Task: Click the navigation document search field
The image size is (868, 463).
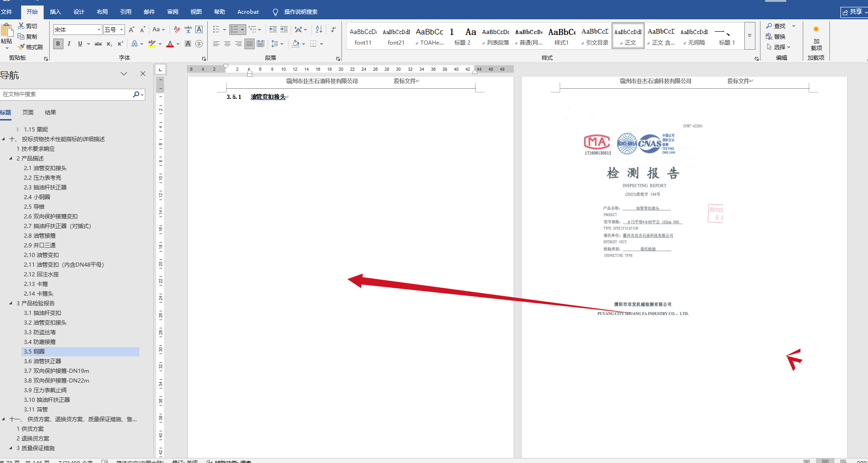Action: (x=67, y=94)
